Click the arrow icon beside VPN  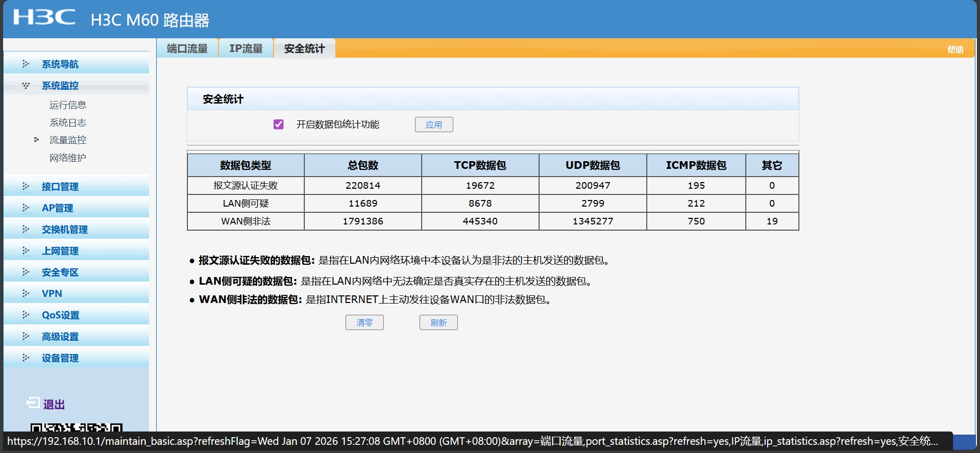click(x=26, y=293)
